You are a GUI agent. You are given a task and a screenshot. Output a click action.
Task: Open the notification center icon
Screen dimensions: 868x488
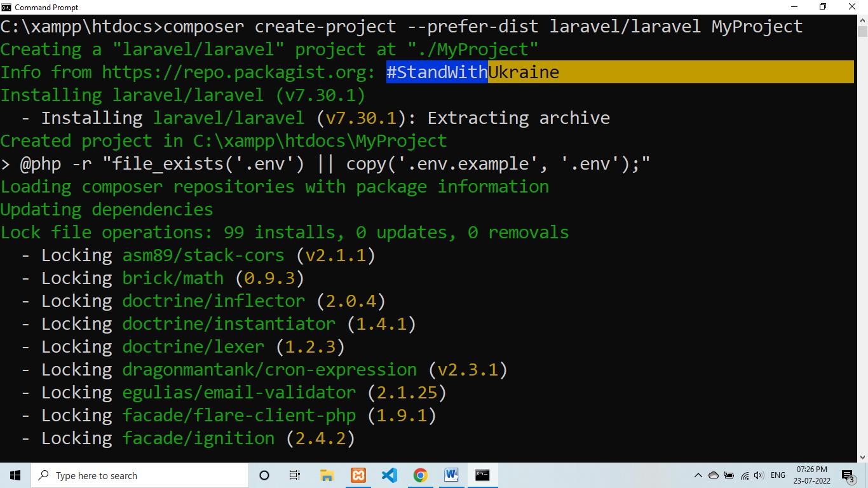(x=848, y=475)
